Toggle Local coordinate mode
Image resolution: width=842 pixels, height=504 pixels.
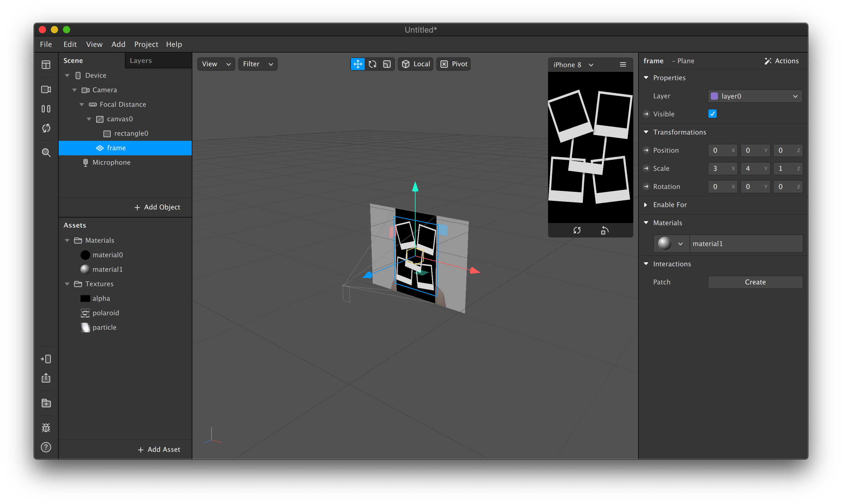416,64
